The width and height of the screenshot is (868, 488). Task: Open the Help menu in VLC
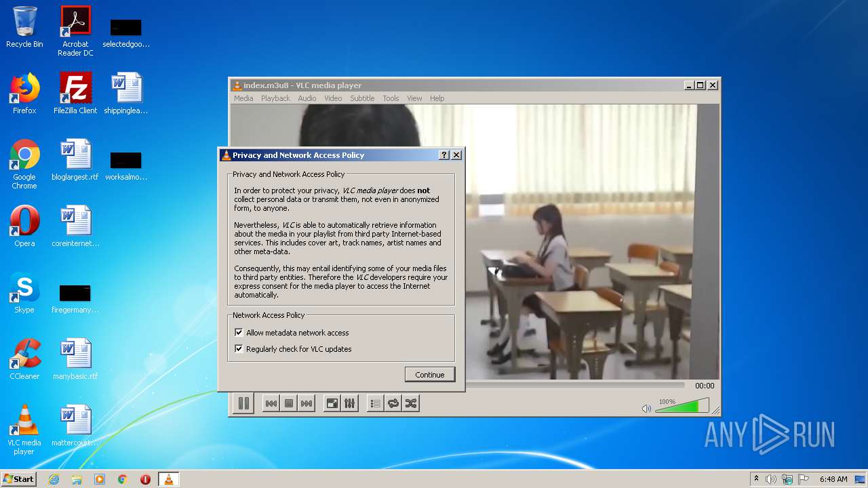pyautogui.click(x=437, y=98)
